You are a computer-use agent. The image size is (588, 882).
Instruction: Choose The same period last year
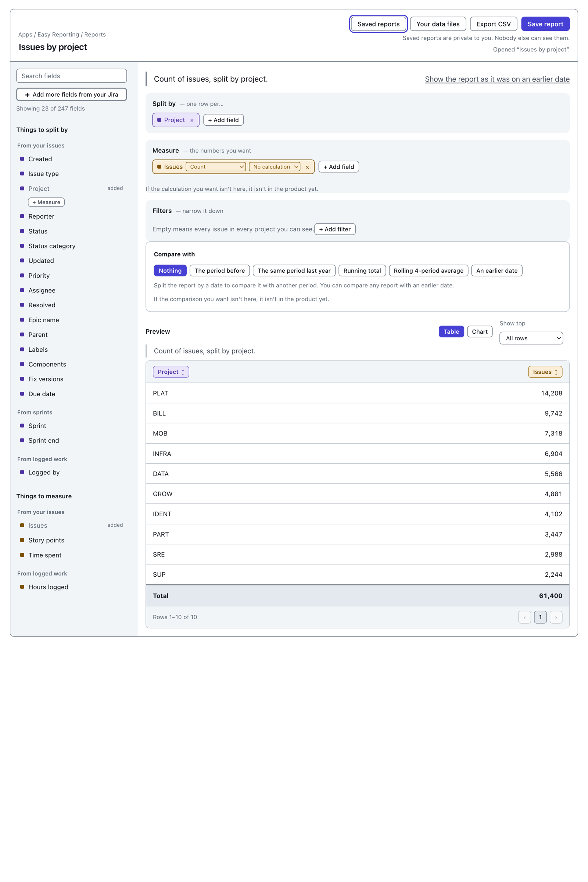click(294, 271)
